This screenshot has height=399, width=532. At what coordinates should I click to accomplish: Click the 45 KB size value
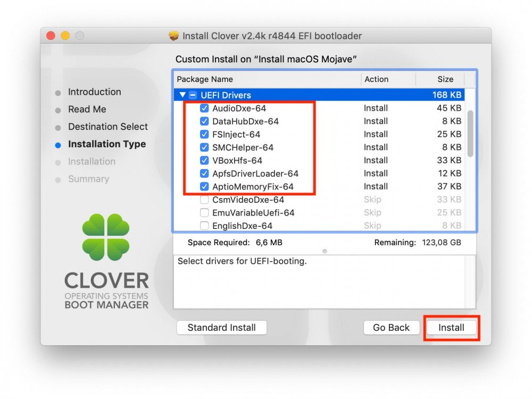coord(449,108)
